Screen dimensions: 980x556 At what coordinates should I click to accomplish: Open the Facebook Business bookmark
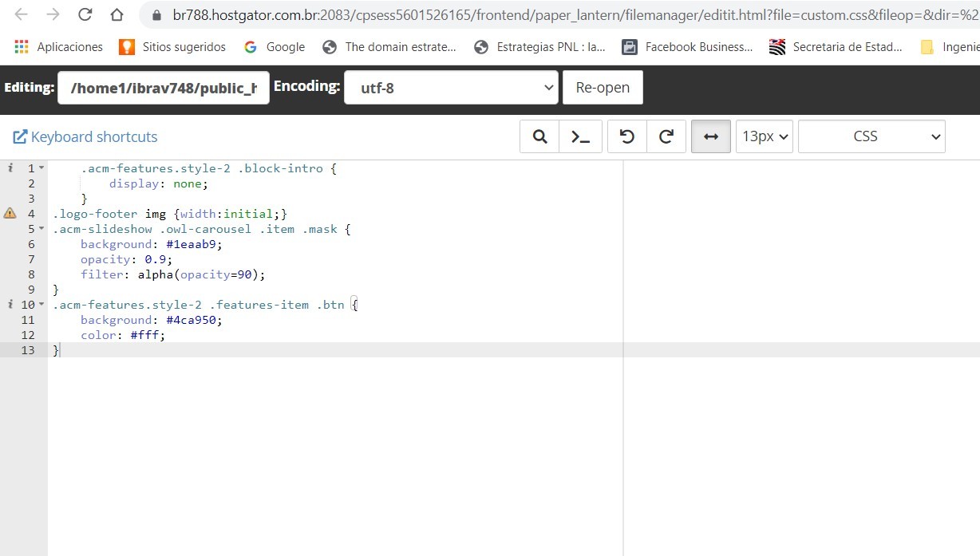click(687, 47)
